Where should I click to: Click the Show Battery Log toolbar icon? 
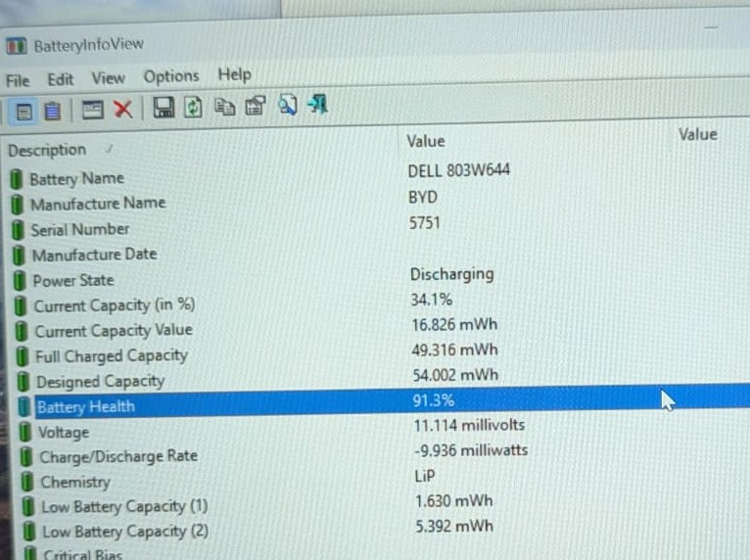[x=53, y=112]
